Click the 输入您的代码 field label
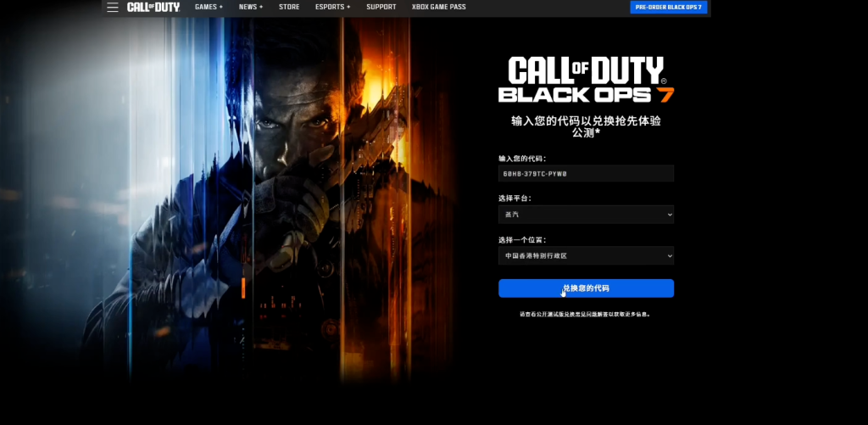This screenshot has width=868, height=425. point(522,159)
